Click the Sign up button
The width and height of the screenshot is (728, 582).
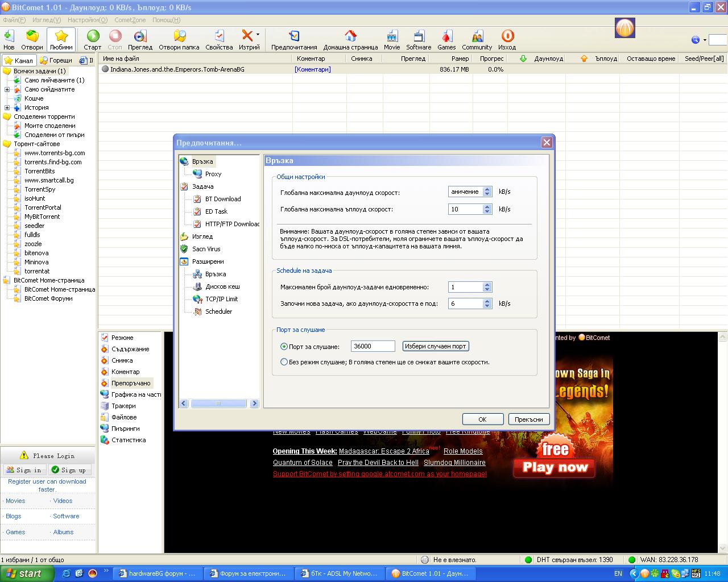pos(69,470)
